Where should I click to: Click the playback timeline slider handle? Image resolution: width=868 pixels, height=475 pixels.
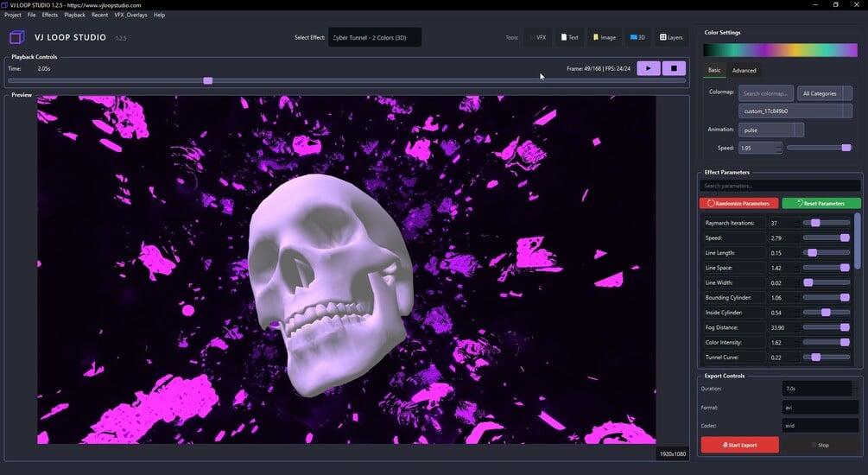[x=207, y=81]
